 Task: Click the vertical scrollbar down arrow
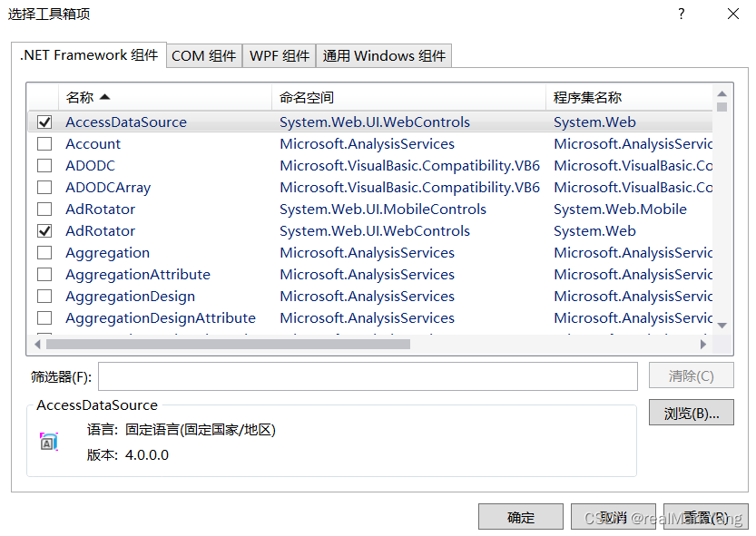(723, 325)
